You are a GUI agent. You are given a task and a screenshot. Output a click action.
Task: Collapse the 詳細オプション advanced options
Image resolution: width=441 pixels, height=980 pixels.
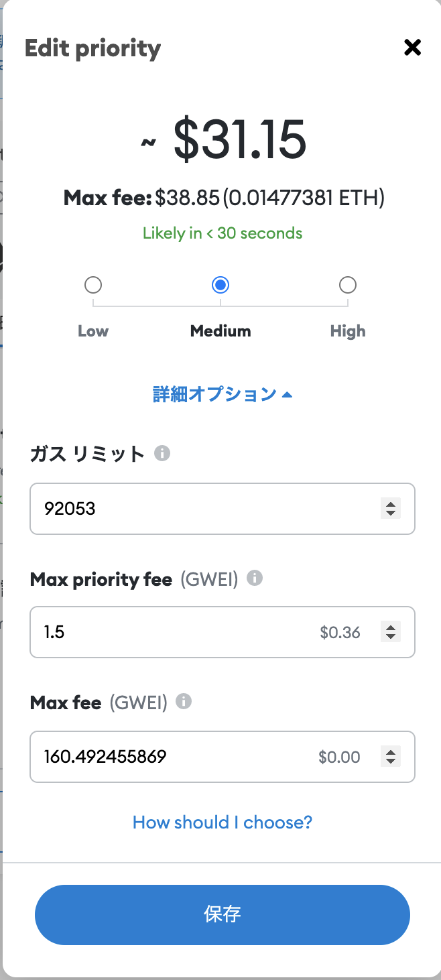click(223, 394)
